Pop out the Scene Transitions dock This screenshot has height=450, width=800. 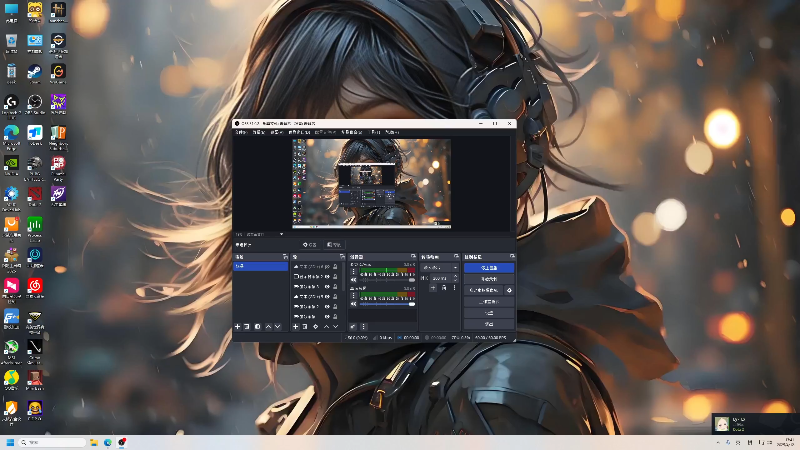click(x=456, y=257)
